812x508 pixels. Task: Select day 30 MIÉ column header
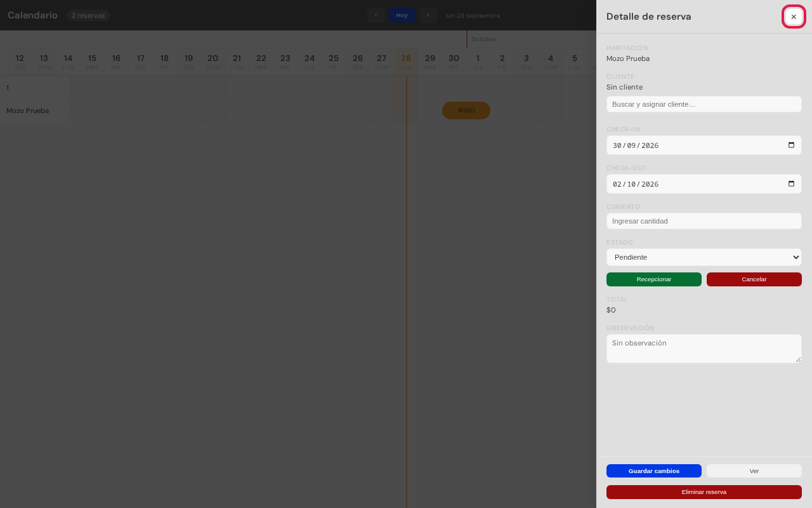click(x=454, y=62)
